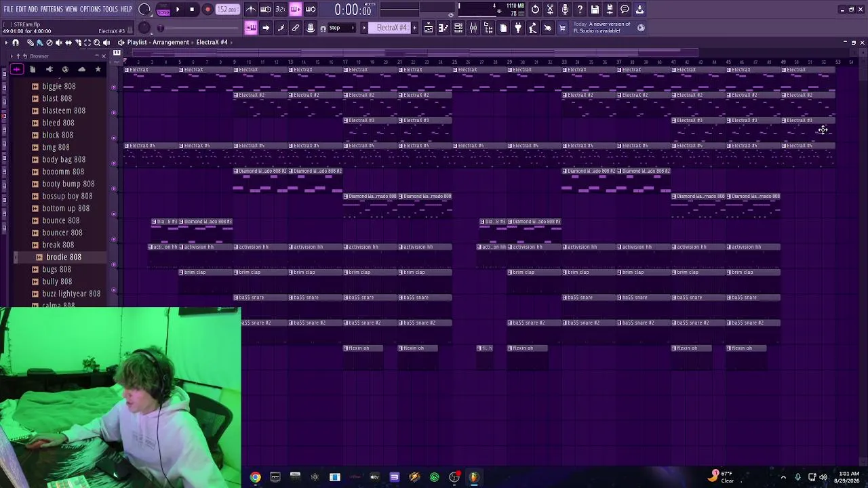Toggle typing keyboard to piano button

coord(251,28)
